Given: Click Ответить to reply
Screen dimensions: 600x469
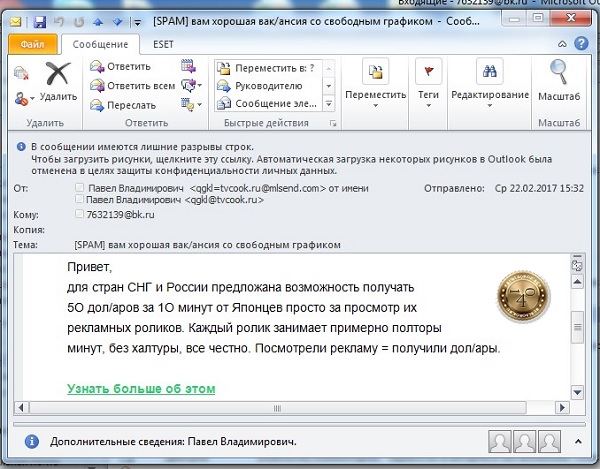Looking at the screenshot, I should click(120, 67).
